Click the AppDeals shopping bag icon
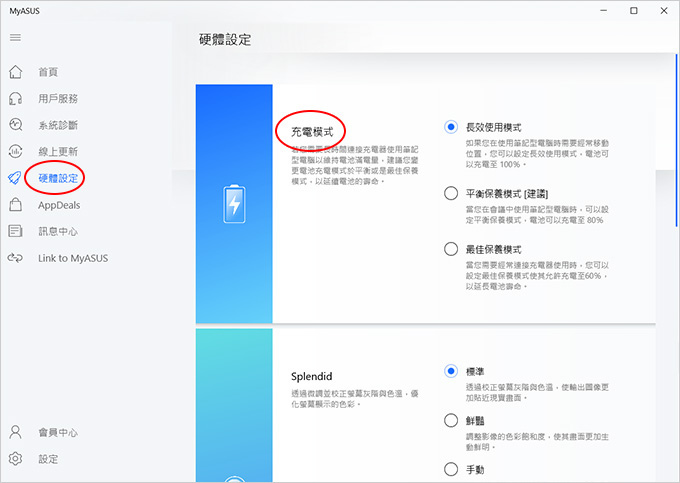Image resolution: width=680 pixels, height=483 pixels. pos(16,205)
